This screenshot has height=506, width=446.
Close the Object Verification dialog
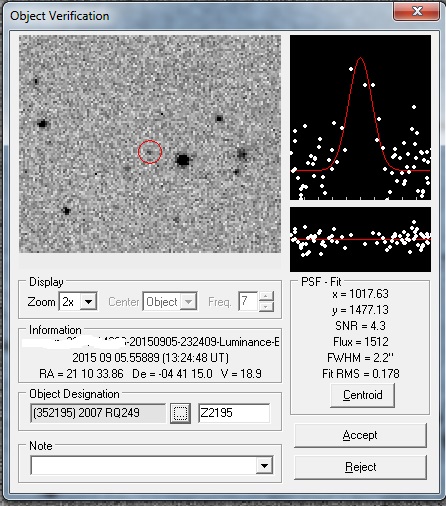click(x=416, y=12)
